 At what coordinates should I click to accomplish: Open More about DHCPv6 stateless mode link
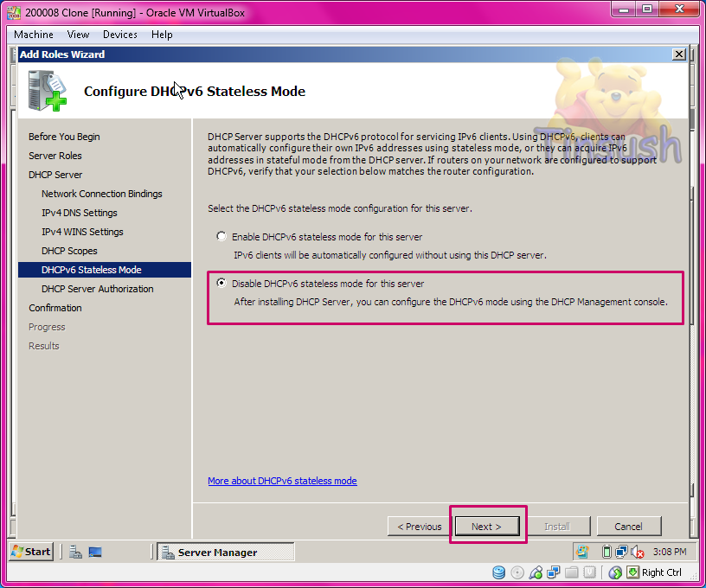(x=282, y=481)
